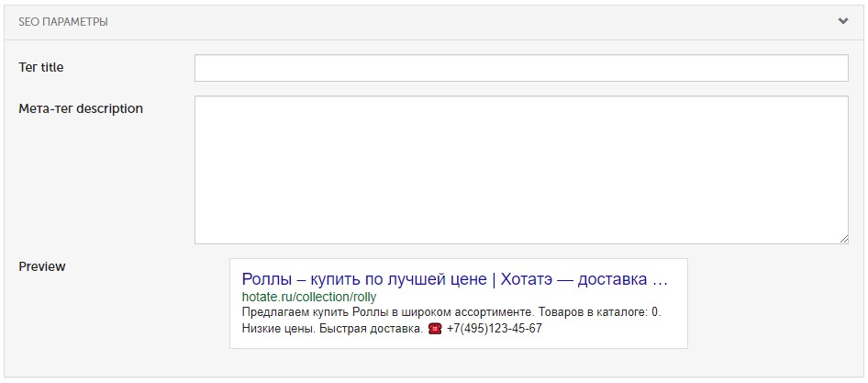
Task: Collapse the SEO параметры panel chevron
Action: [x=842, y=22]
